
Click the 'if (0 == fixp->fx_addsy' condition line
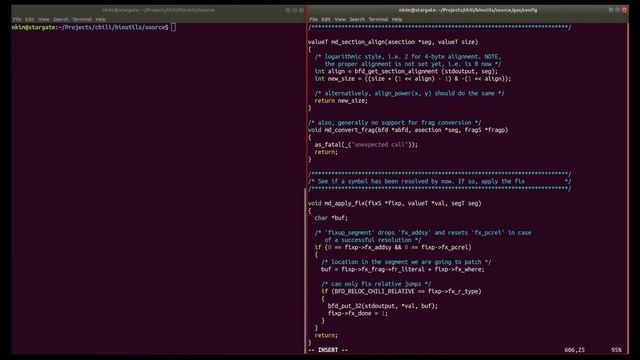[x=393, y=247]
